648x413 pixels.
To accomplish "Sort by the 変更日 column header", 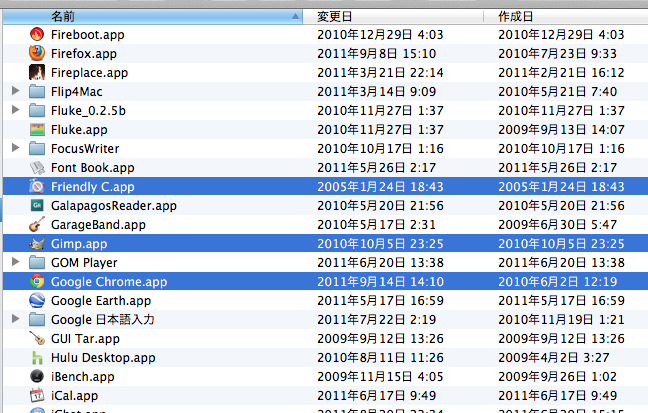I will [393, 17].
